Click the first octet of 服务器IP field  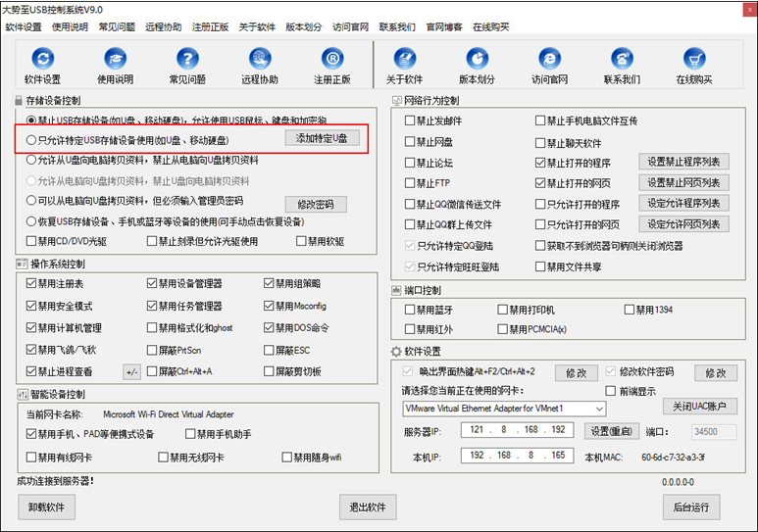click(x=479, y=431)
